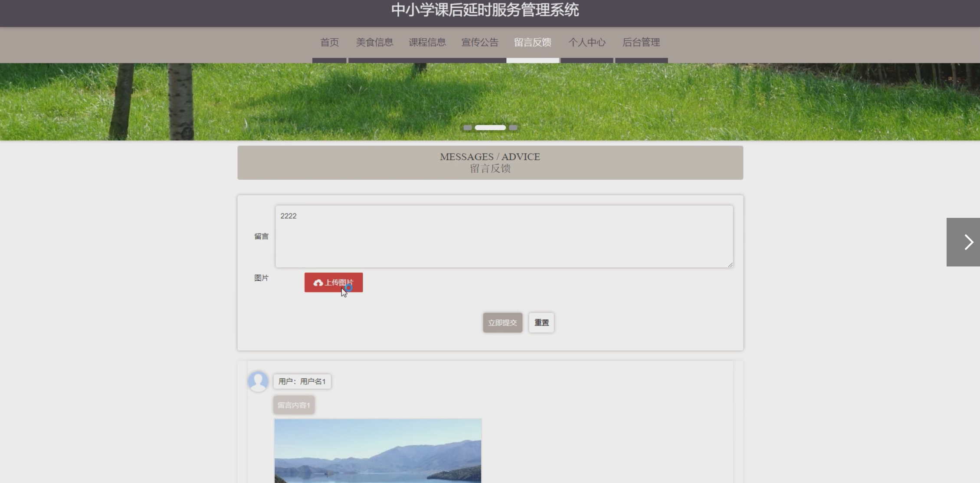Click the 重置 reset button

541,322
